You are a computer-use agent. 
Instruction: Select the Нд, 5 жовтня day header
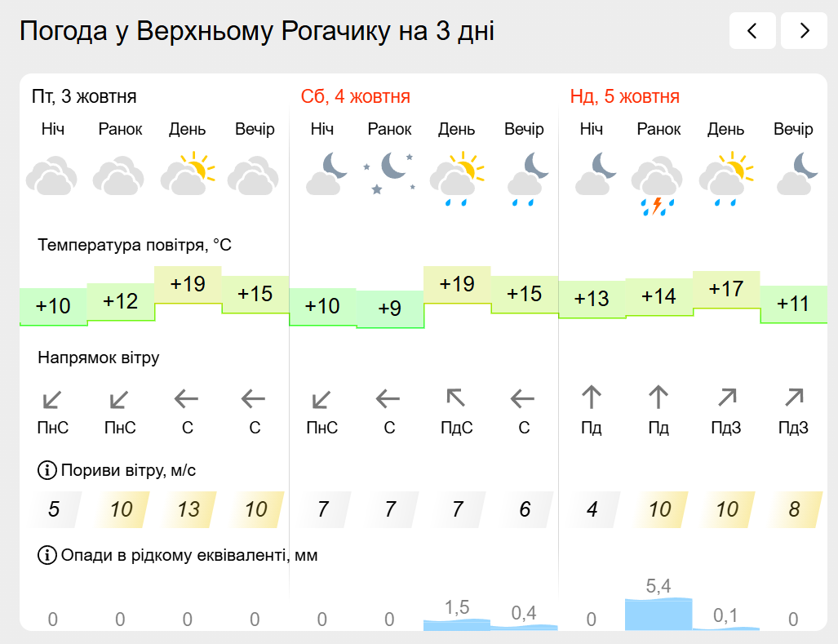click(x=624, y=96)
